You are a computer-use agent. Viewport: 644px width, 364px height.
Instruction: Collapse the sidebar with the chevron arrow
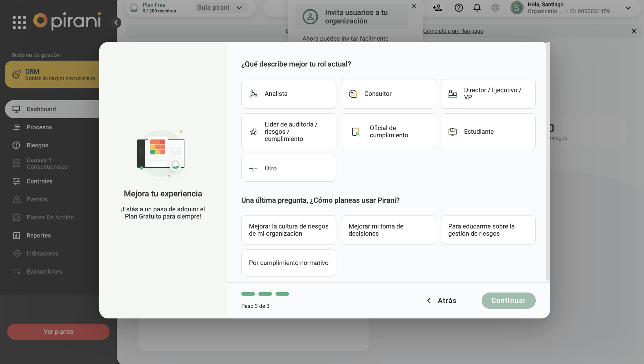point(116,22)
